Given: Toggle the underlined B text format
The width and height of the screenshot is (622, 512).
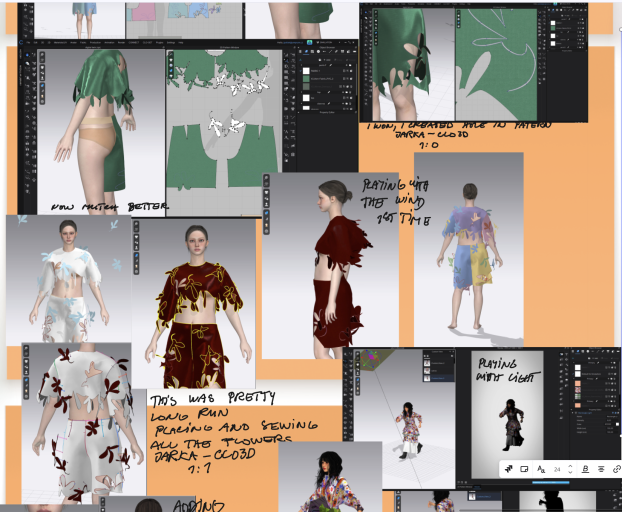Looking at the screenshot, I should 584,469.
